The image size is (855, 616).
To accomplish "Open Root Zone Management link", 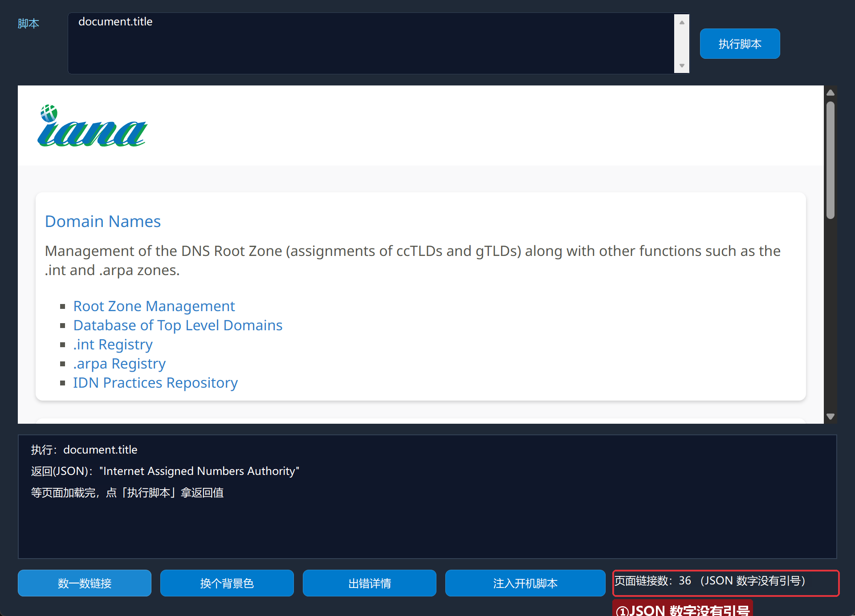I will (x=154, y=306).
